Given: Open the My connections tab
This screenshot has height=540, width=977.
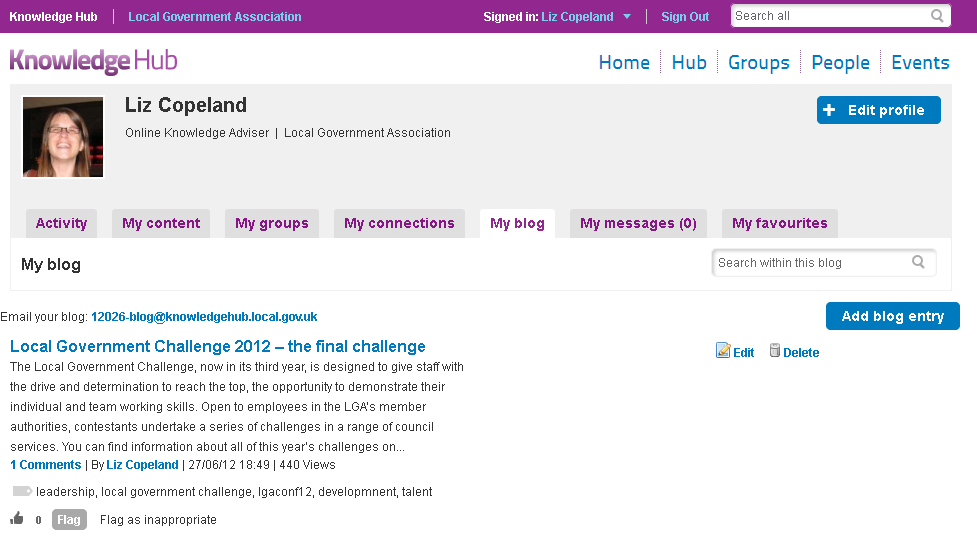Looking at the screenshot, I should coord(399,224).
